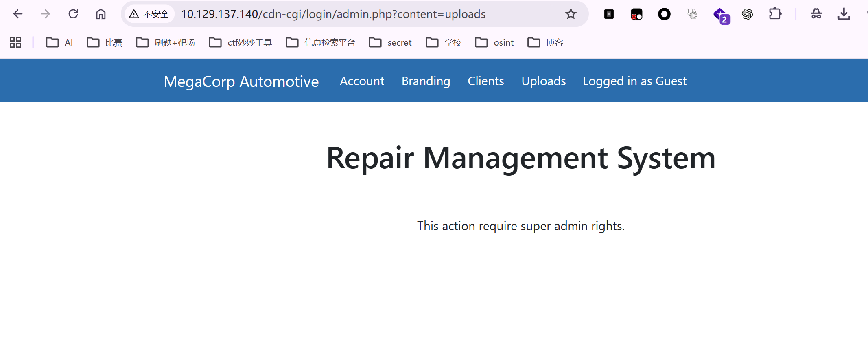Image resolution: width=868 pixels, height=337 pixels.
Task: Go to the Clients section
Action: click(485, 81)
